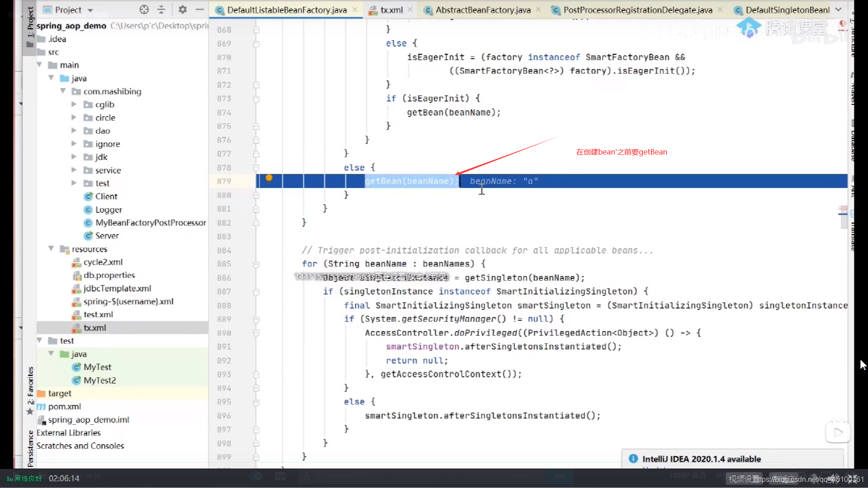Open db.properties file
Image resolution: width=868 pixels, height=488 pixels.
click(109, 275)
